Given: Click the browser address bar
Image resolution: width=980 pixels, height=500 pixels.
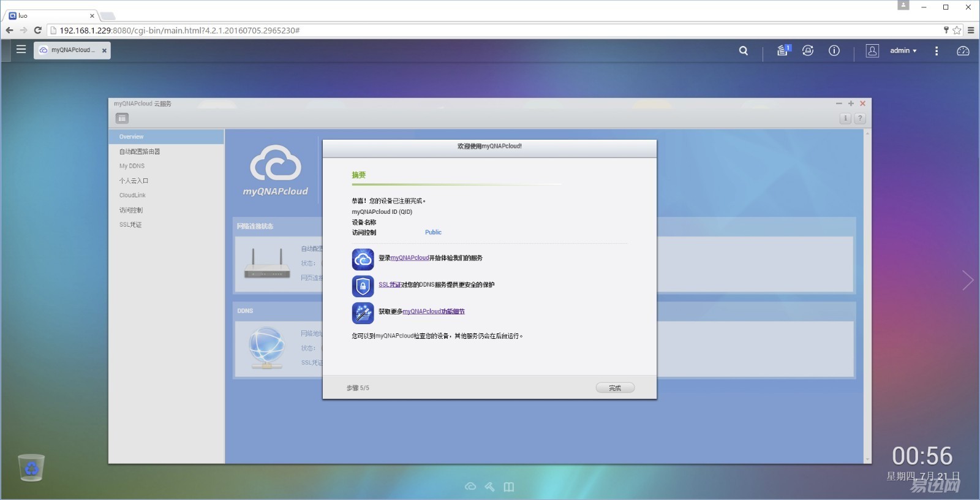Looking at the screenshot, I should [490, 30].
